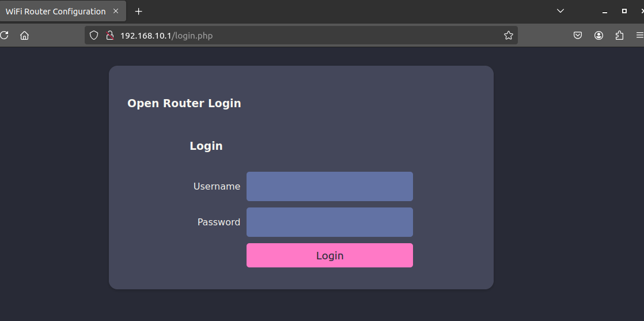Select the WiFi Router Configuration tab
The width and height of the screenshot is (644, 321).
pyautogui.click(x=55, y=12)
